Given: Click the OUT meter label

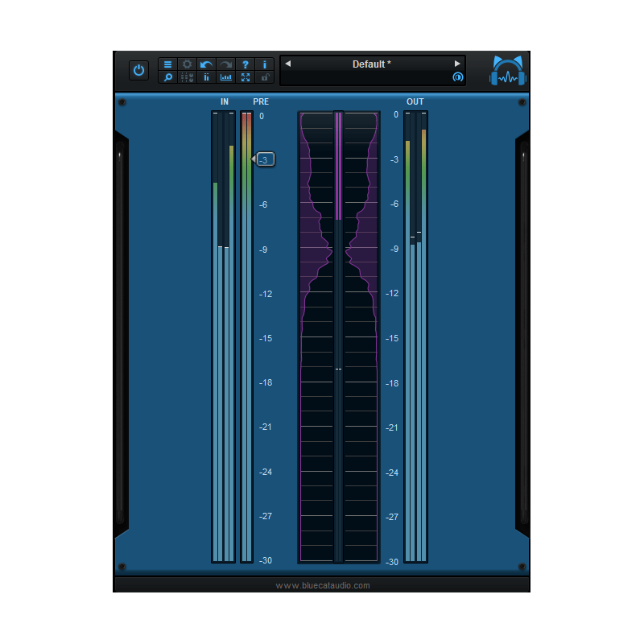Looking at the screenshot, I should point(415,101).
